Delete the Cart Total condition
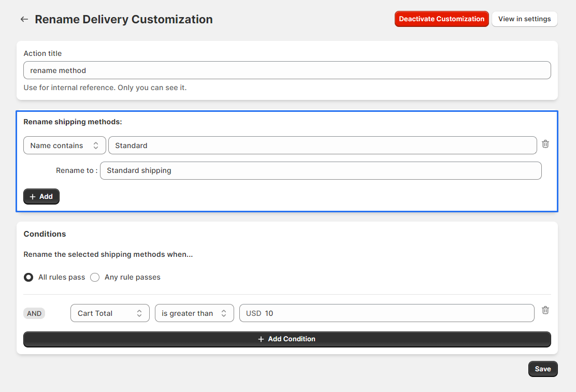The width and height of the screenshot is (576, 392). point(545,310)
